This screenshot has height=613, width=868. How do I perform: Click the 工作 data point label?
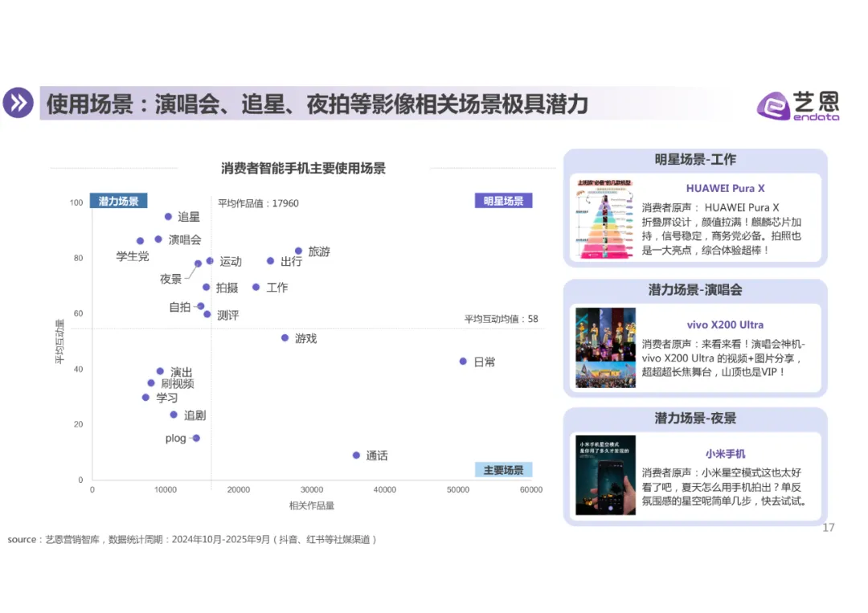tap(277, 288)
